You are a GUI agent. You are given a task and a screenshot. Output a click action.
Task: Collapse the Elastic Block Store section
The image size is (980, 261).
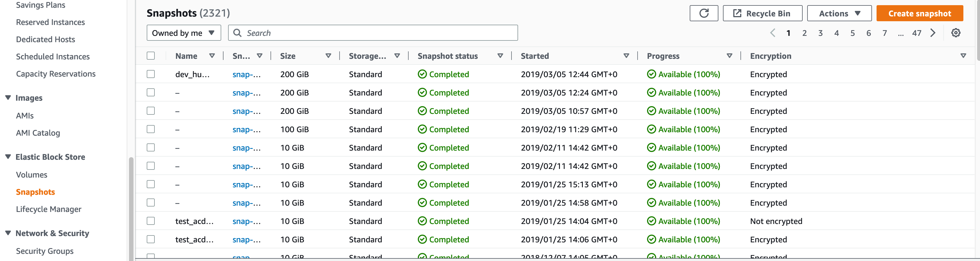8,157
